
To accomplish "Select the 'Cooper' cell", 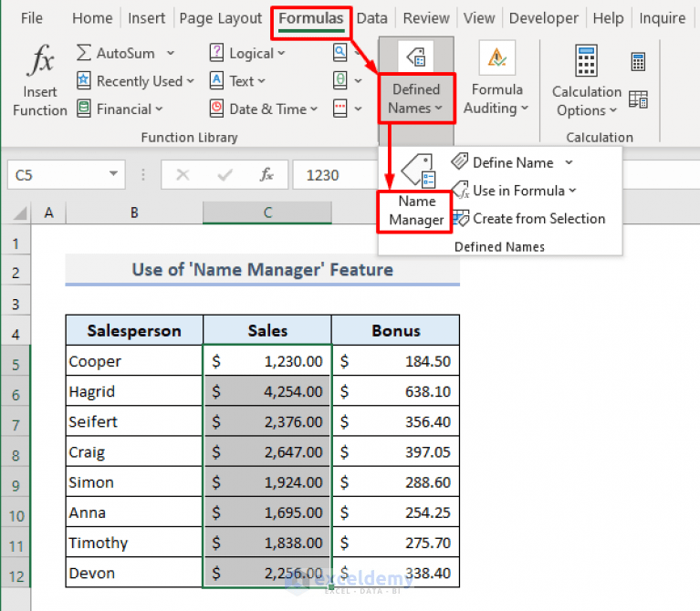I will coord(134,361).
